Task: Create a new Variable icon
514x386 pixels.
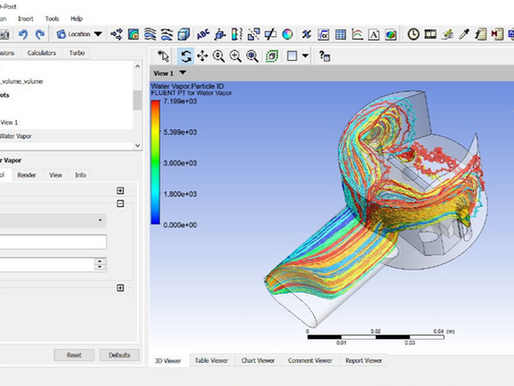Action: [x=307, y=34]
